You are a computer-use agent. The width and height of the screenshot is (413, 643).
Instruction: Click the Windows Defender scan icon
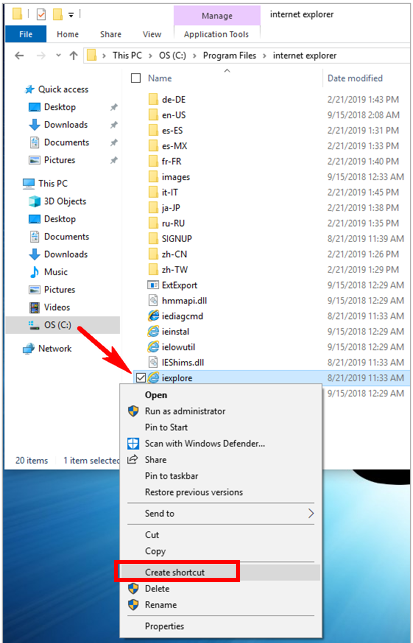(x=133, y=443)
